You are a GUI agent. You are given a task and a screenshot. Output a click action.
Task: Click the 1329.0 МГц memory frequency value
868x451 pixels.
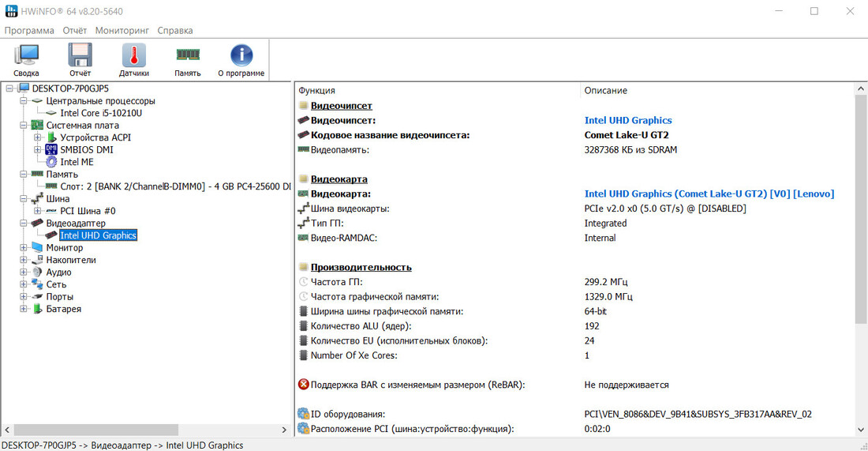pos(608,296)
